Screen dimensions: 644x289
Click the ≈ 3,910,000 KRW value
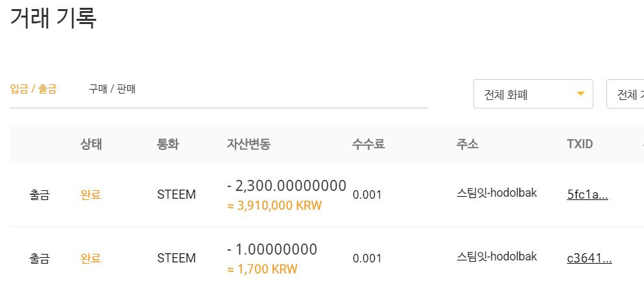[x=274, y=206]
